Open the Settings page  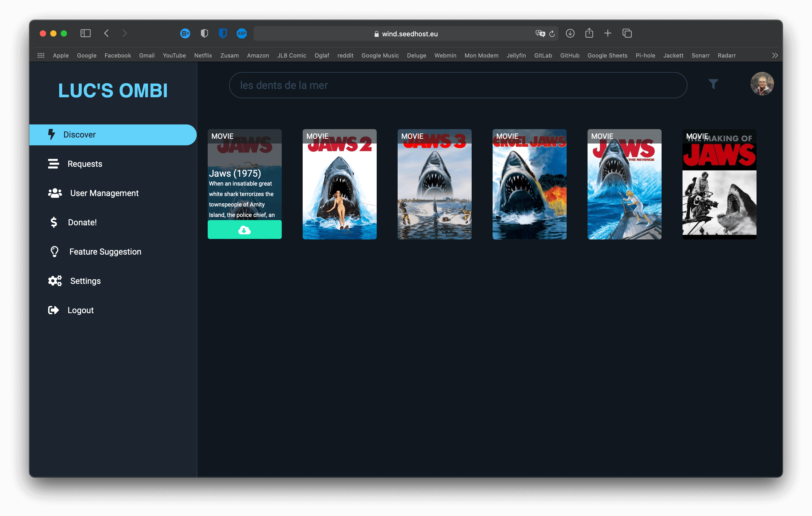click(x=85, y=281)
